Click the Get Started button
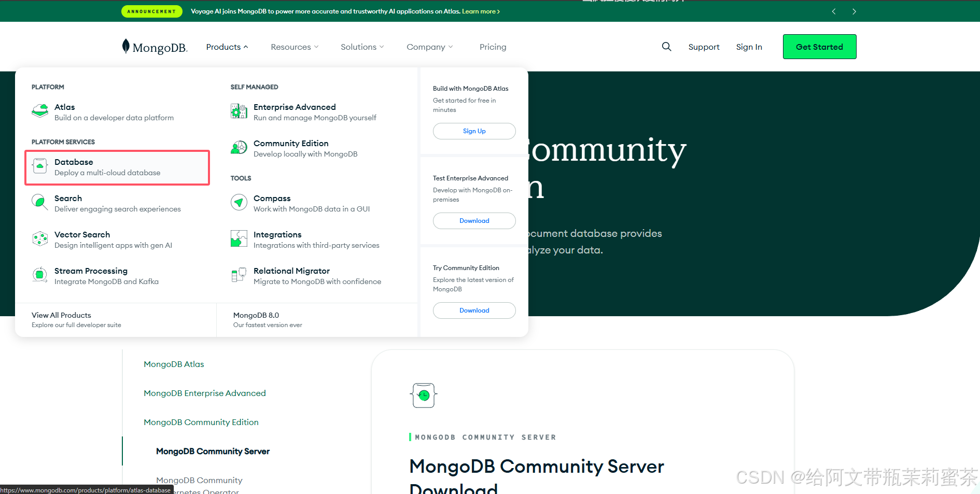The width and height of the screenshot is (980, 494). coord(819,47)
